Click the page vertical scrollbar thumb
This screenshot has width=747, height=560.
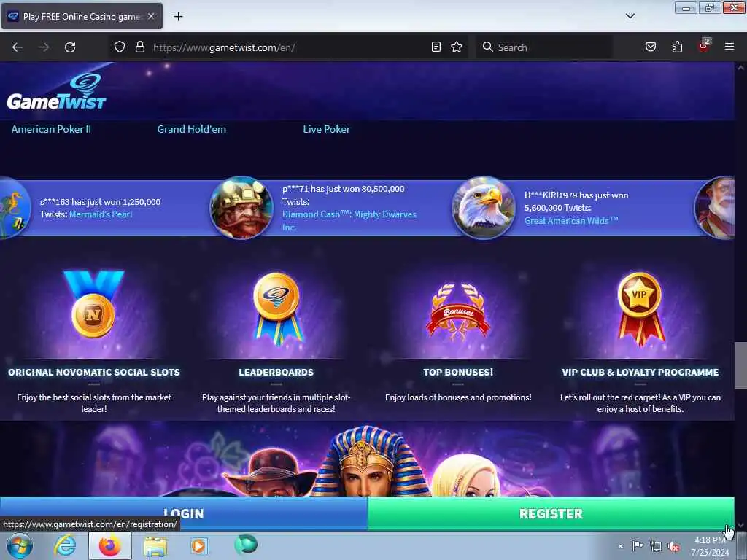pyautogui.click(x=740, y=365)
